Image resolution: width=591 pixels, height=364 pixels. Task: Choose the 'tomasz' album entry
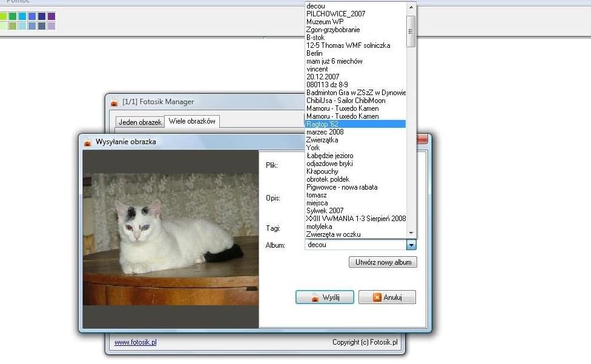[x=355, y=195]
